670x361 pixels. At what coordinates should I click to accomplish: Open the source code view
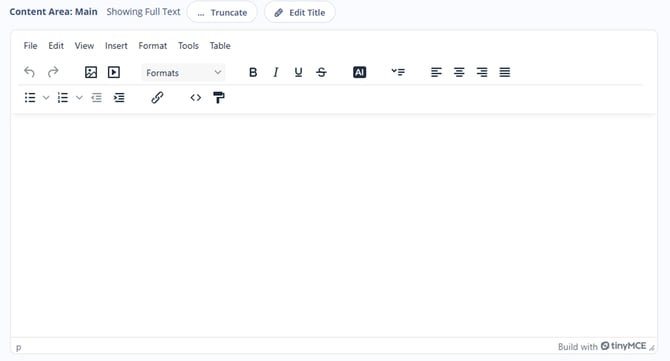click(x=196, y=98)
